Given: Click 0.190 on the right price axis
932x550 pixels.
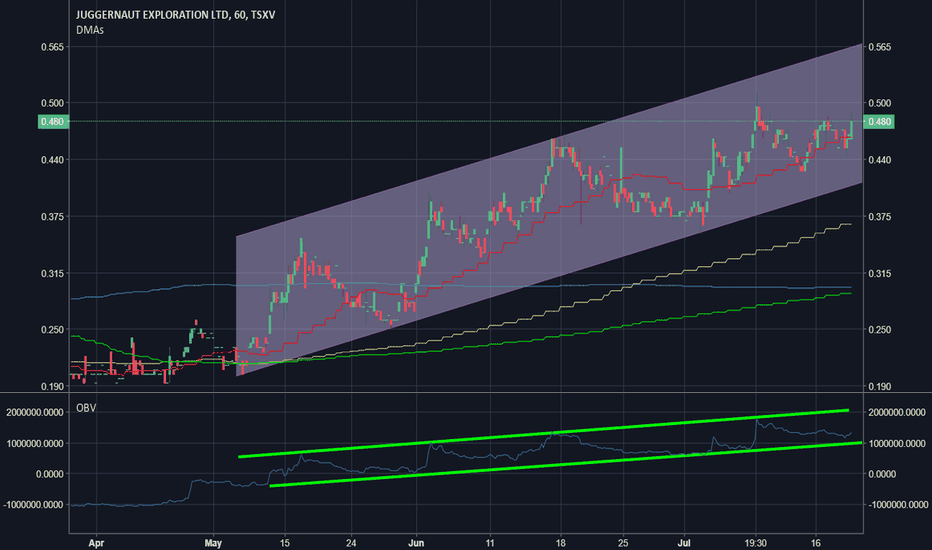Looking at the screenshot, I should [880, 386].
